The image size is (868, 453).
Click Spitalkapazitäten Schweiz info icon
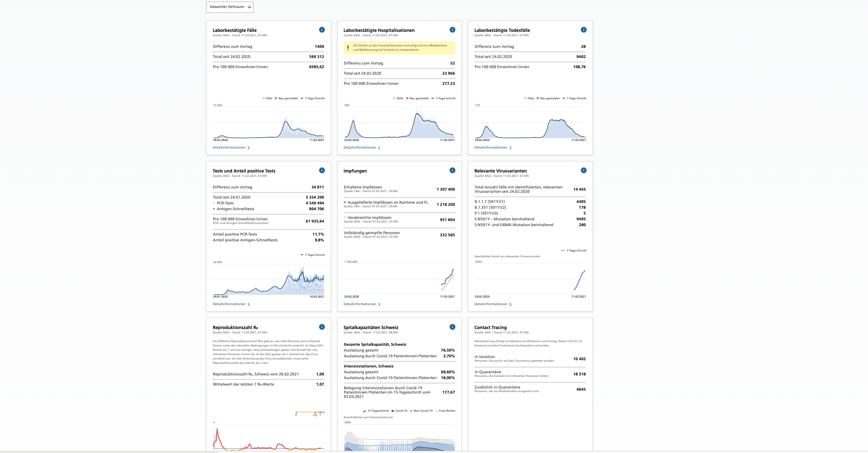click(x=452, y=327)
